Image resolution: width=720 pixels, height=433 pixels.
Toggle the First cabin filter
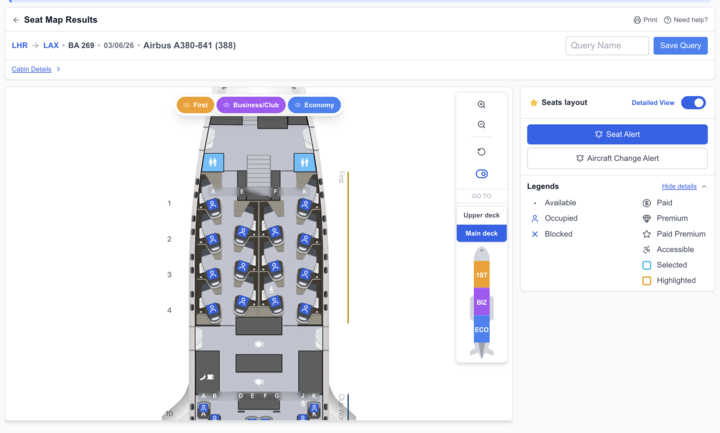pyautogui.click(x=195, y=105)
